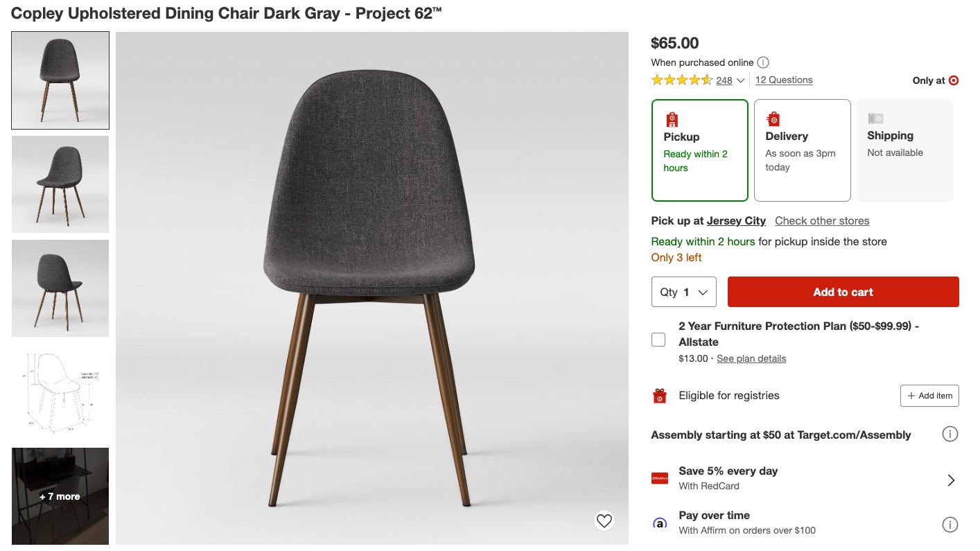
Task: Expand the Save 5% every day row
Action: [951, 479]
